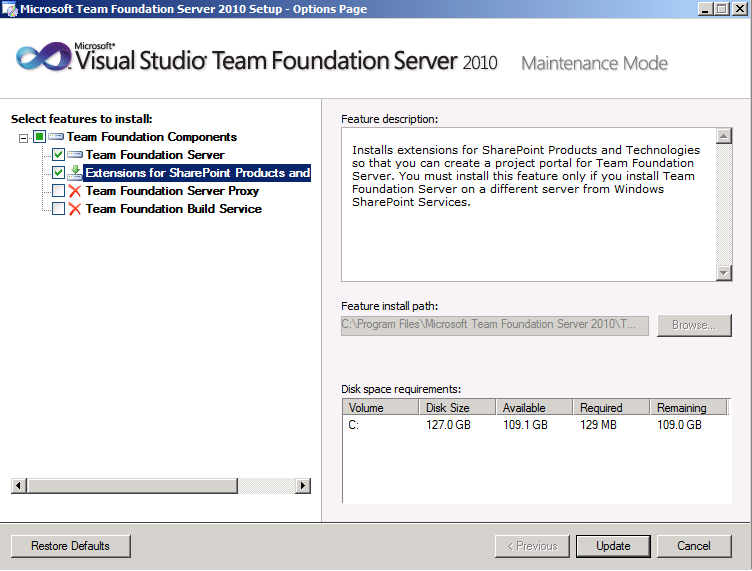
Task: Click the SharePoint Extensions install icon
Action: click(75, 173)
